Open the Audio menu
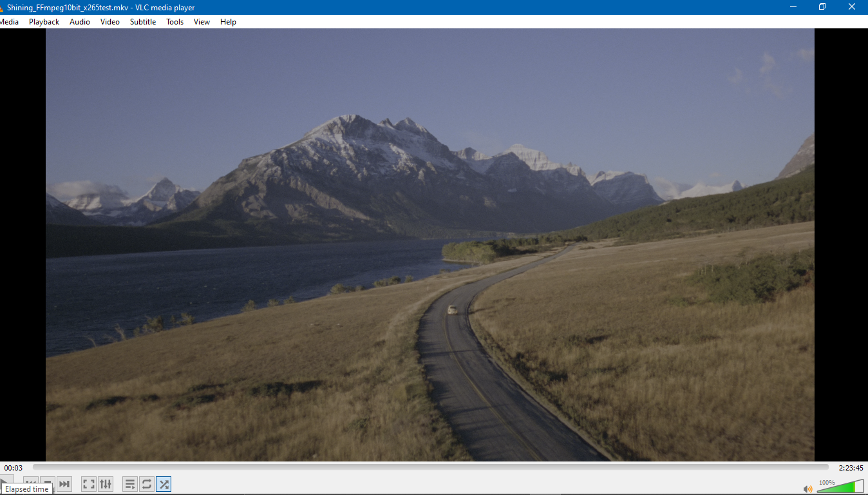 80,22
